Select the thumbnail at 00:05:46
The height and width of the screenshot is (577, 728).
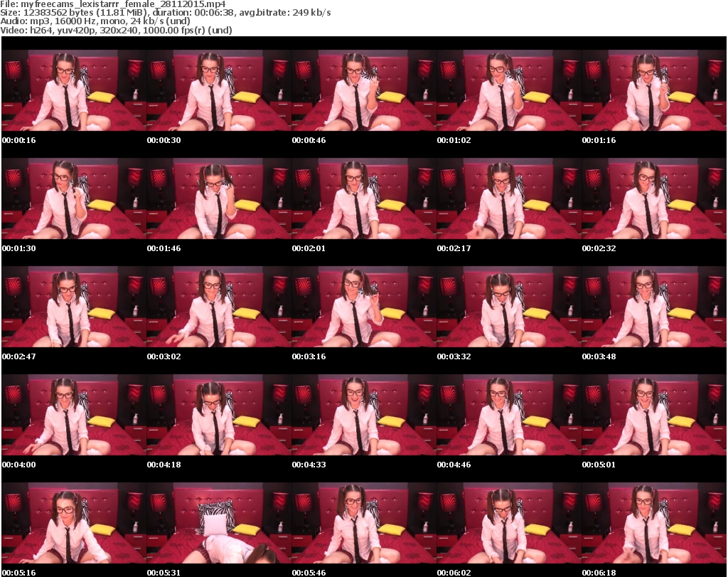(x=364, y=524)
